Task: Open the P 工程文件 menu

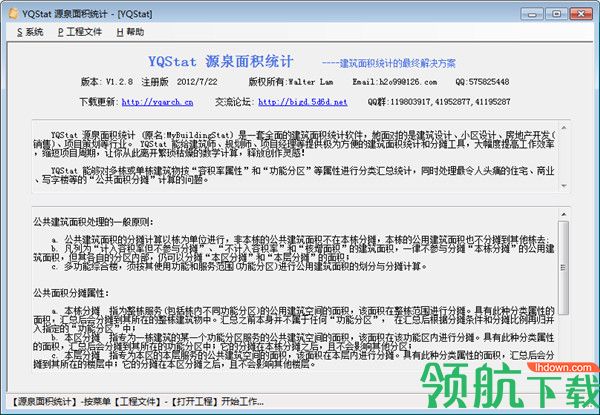Action: pyautogui.click(x=80, y=32)
